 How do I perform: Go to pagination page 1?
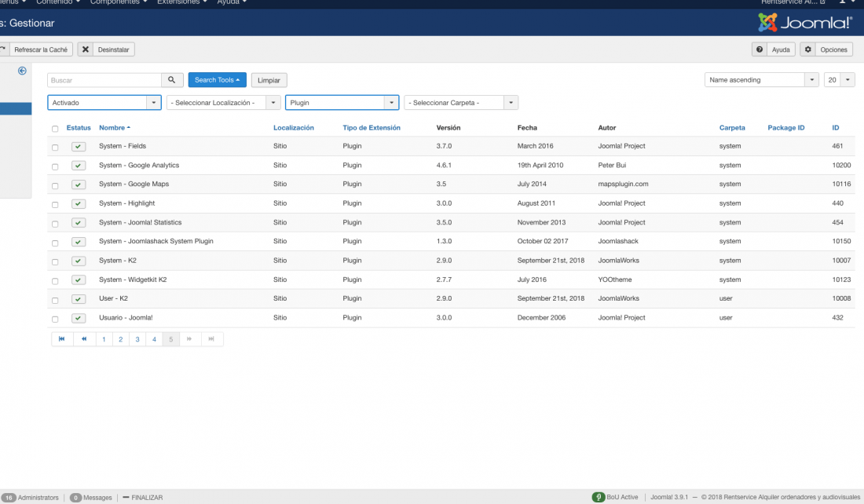[104, 339]
